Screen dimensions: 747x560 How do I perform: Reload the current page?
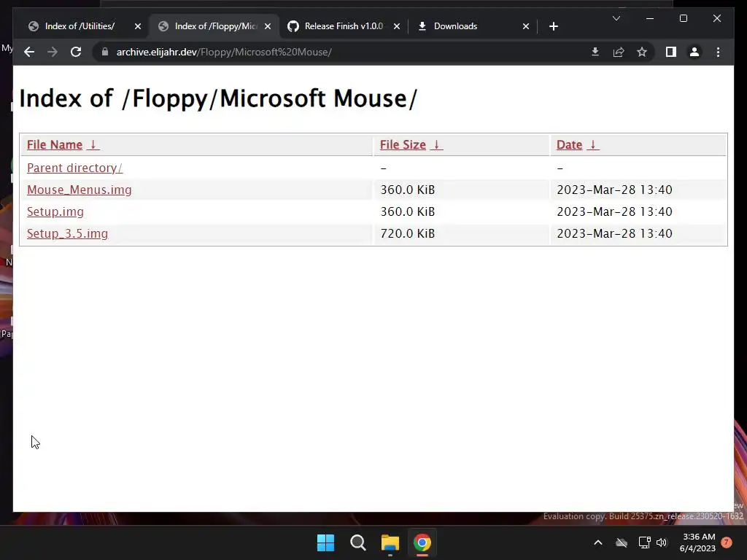tap(76, 52)
